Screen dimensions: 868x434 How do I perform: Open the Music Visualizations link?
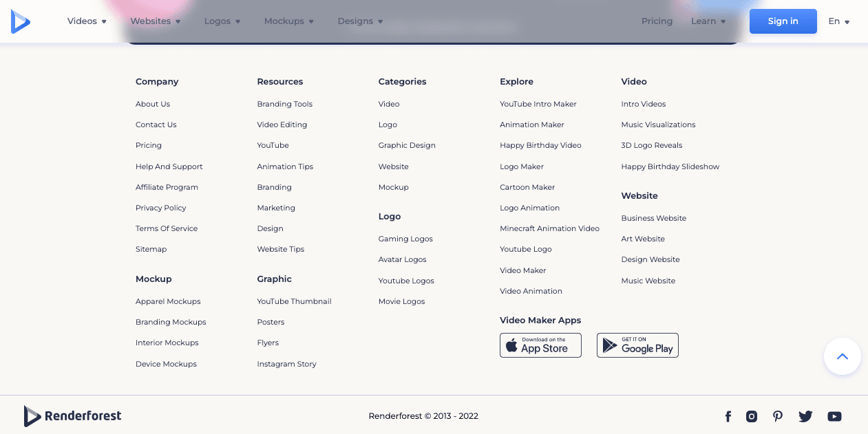click(659, 124)
